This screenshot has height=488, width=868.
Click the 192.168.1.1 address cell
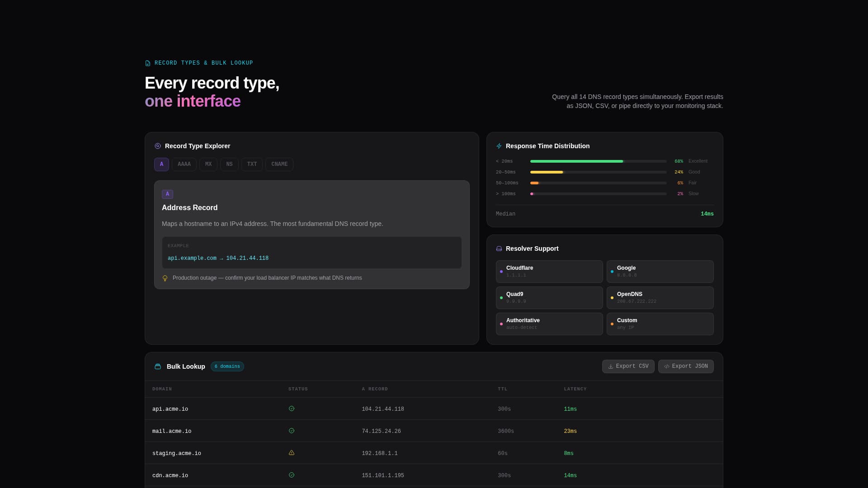380,454
